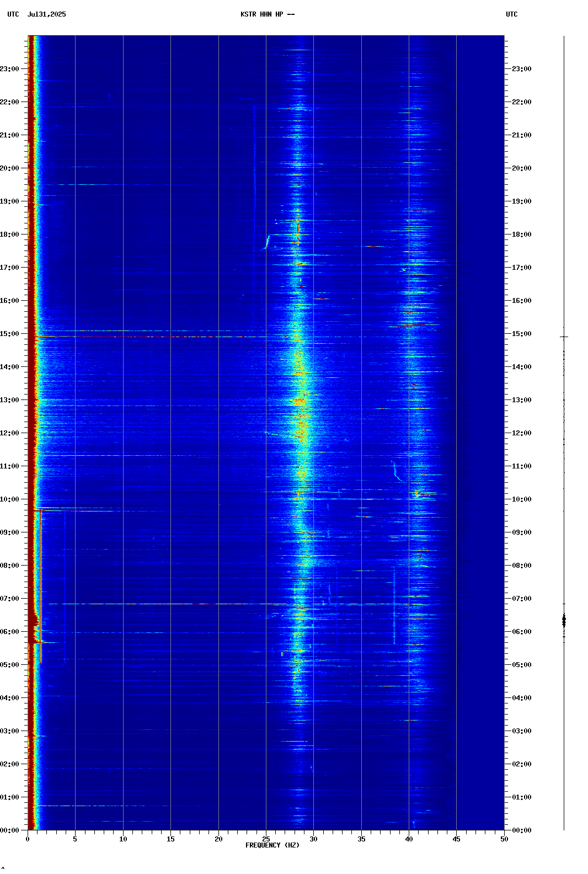Select the 30 tick label on frequency axis
This screenshot has width=588, height=874.
point(313,839)
